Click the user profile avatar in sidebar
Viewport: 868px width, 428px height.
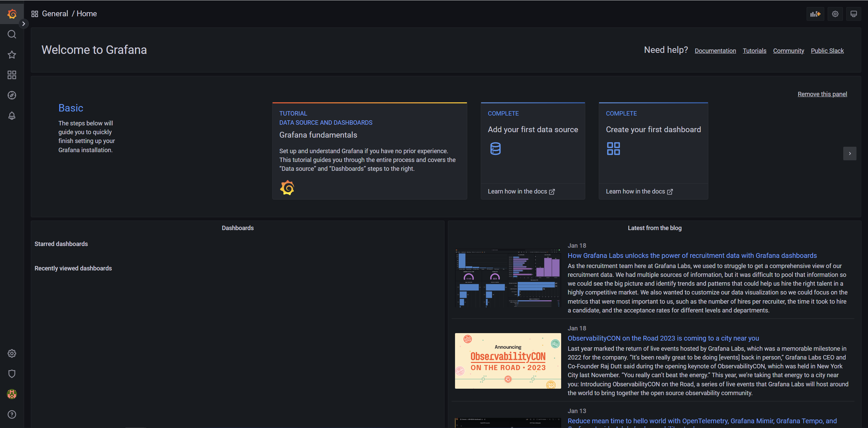pos(12,394)
